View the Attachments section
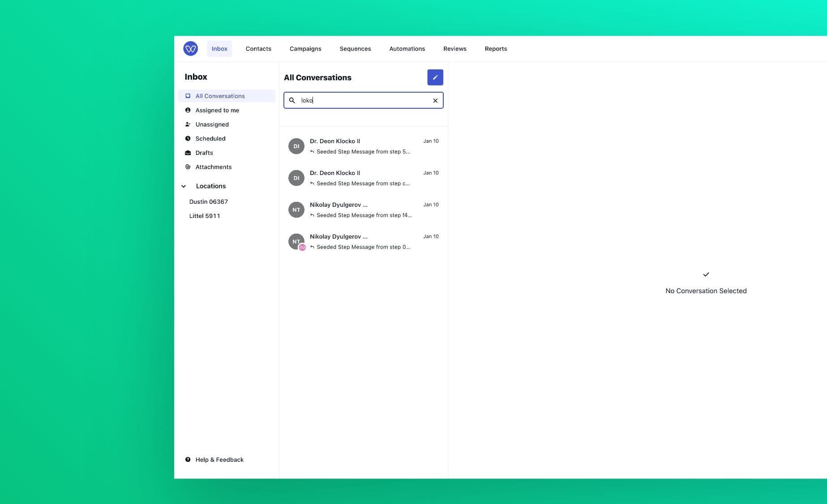Image resolution: width=827 pixels, height=504 pixels. point(213,167)
